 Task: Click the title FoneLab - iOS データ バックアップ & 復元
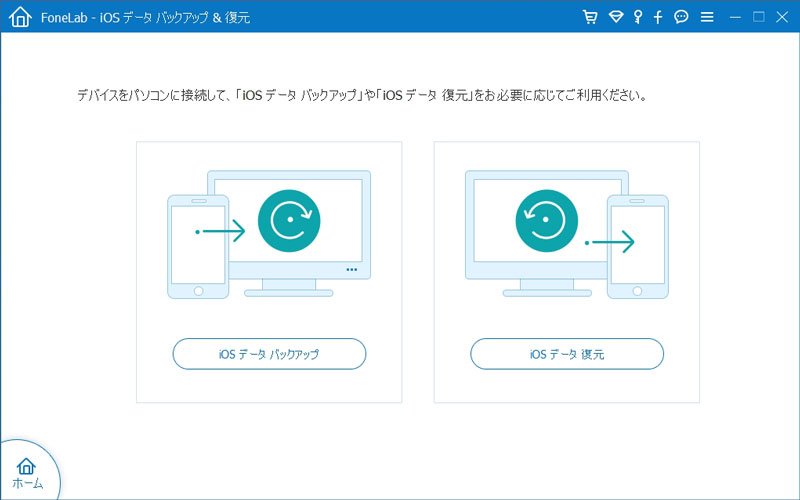click(x=145, y=17)
